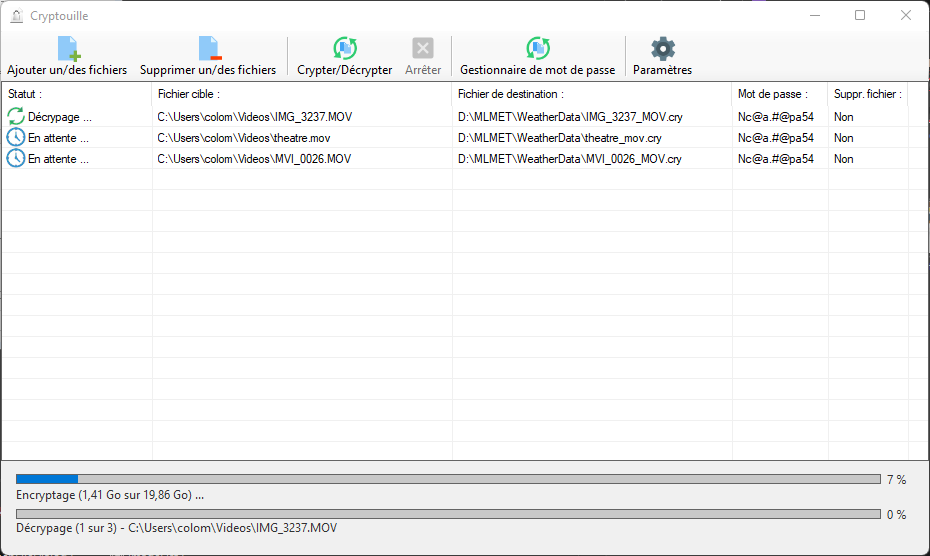Click the Décryptage progress bar at 0 %
The width and height of the screenshot is (930, 556).
click(448, 514)
